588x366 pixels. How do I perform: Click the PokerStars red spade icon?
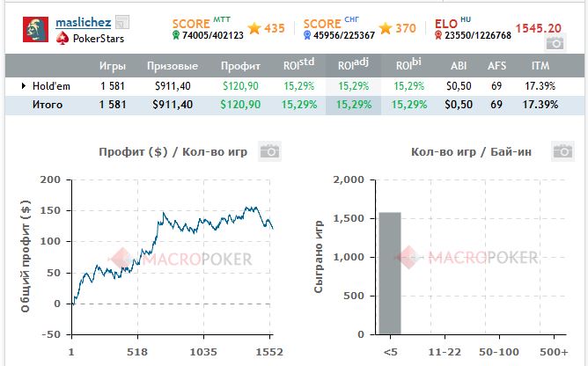pos(62,39)
